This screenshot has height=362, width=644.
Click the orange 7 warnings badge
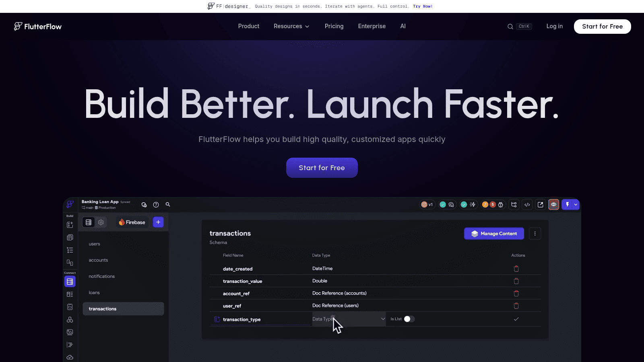click(485, 205)
